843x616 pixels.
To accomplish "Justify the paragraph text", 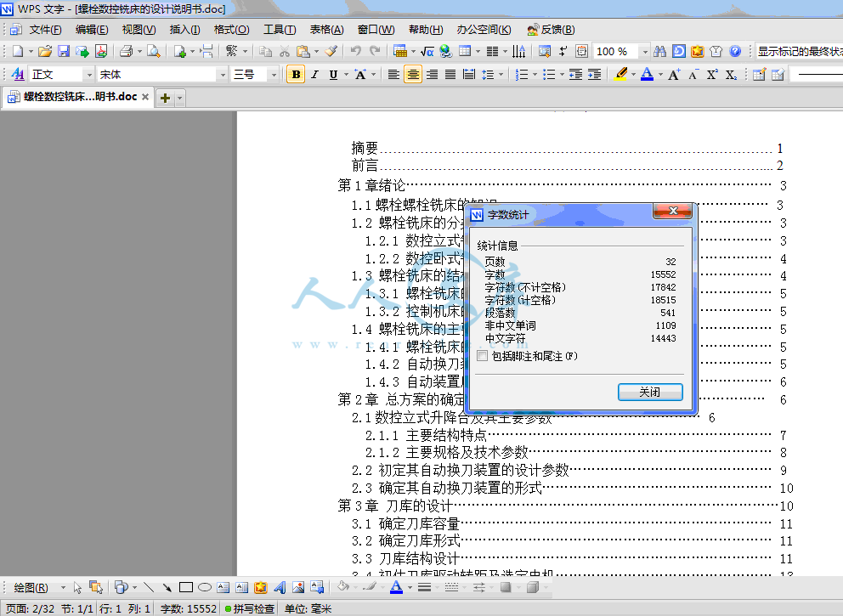I will 450,74.
